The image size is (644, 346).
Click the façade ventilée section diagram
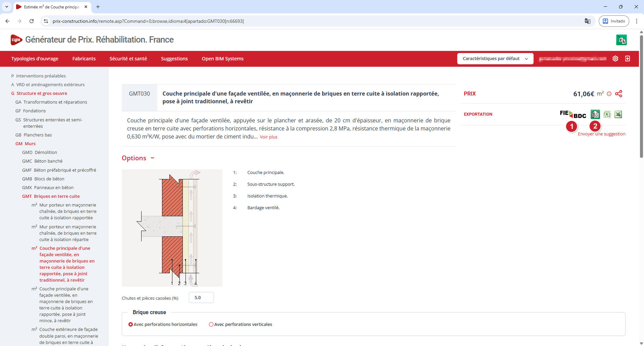pyautogui.click(x=172, y=228)
